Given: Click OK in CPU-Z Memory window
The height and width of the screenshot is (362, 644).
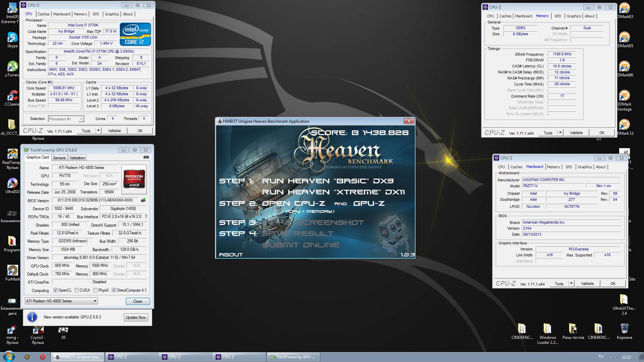Looking at the screenshot, I should (x=602, y=133).
